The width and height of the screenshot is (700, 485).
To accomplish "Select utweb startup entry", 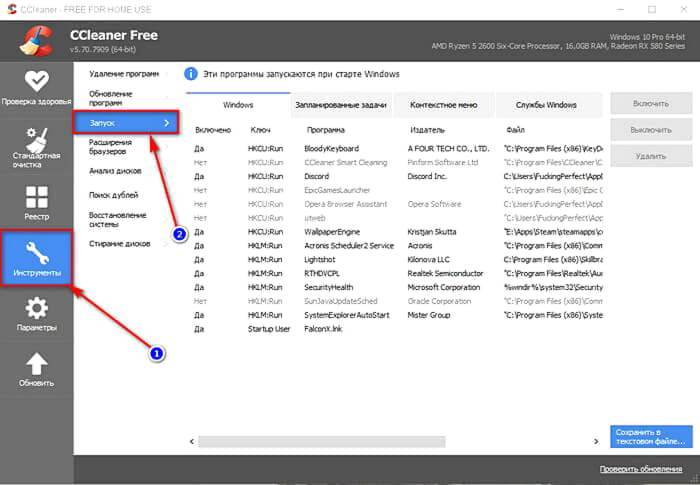I will 397,218.
